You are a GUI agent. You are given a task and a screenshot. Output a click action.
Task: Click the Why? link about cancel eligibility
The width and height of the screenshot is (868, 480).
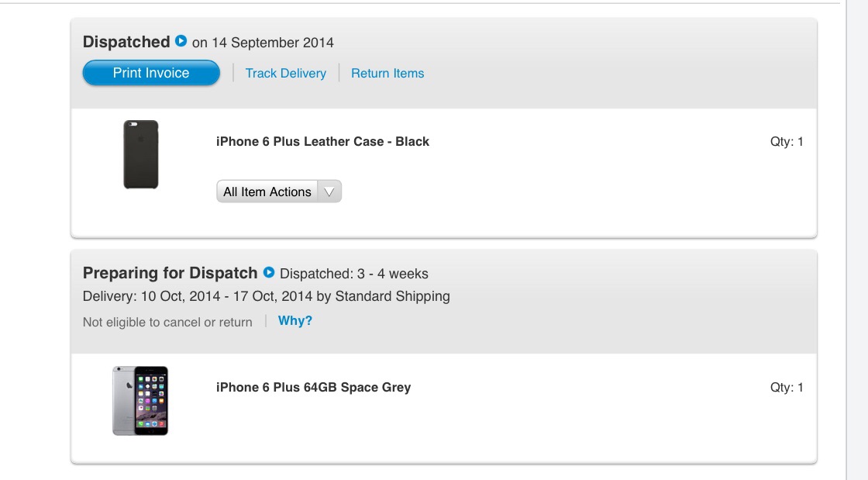[295, 320]
